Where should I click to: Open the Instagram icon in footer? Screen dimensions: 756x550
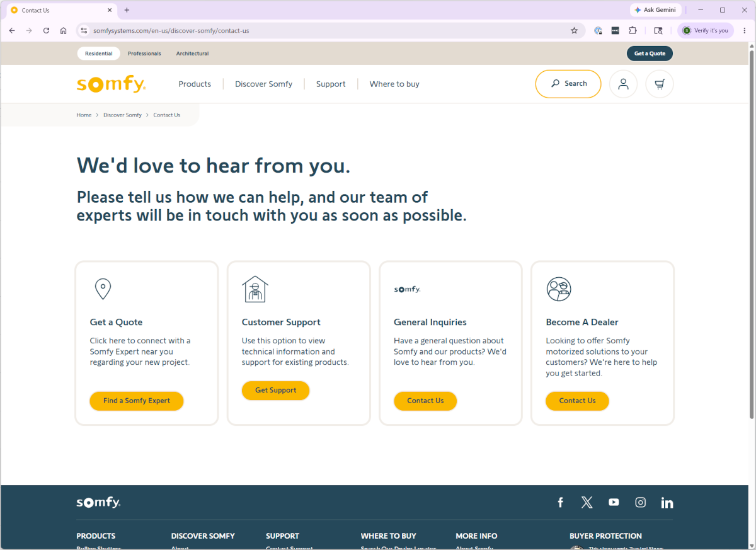tap(641, 502)
